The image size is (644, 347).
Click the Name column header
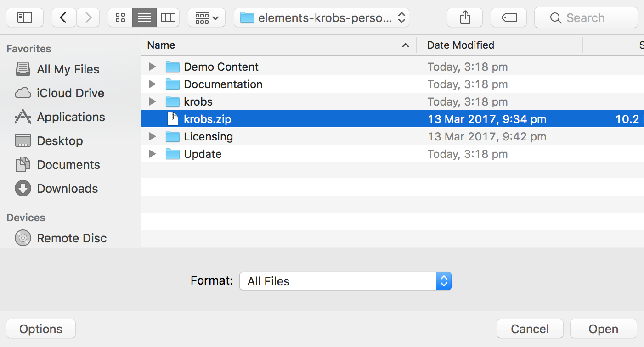pos(161,45)
